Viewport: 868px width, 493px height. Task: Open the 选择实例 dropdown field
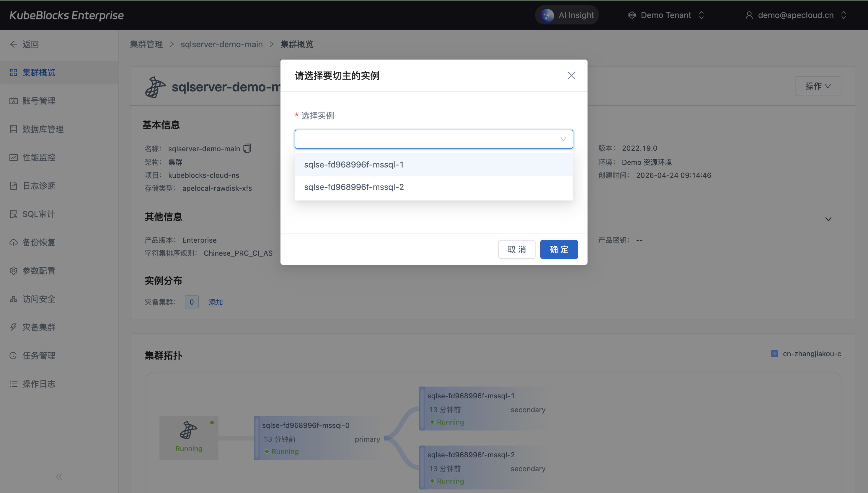pyautogui.click(x=433, y=139)
